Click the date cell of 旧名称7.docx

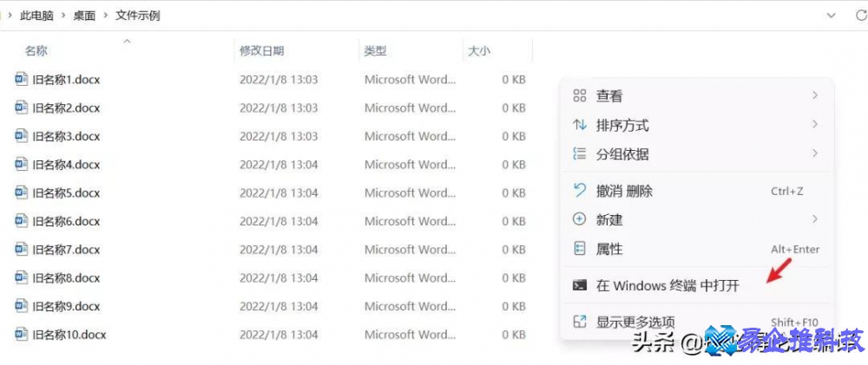pyautogui.click(x=279, y=249)
